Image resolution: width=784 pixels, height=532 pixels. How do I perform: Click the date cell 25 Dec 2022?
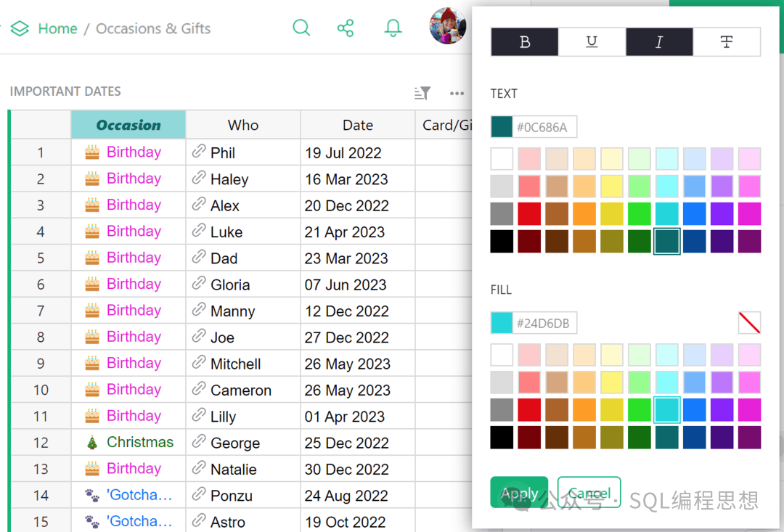tap(357, 443)
